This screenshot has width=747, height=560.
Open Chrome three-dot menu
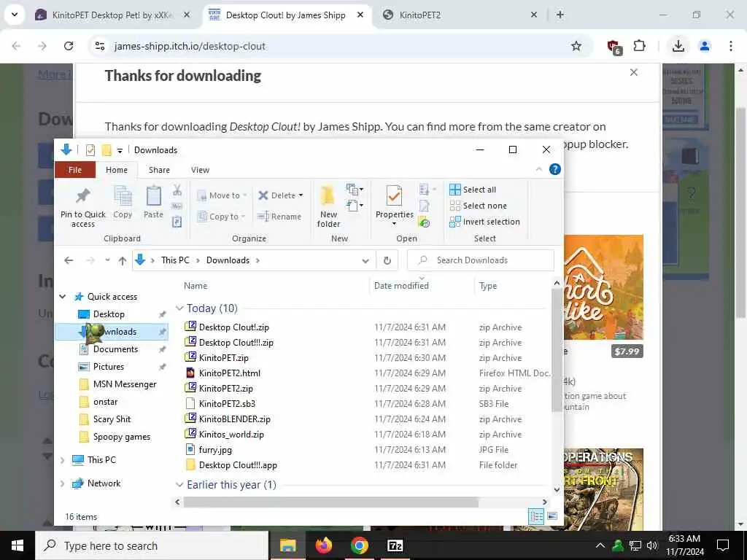coord(731,46)
